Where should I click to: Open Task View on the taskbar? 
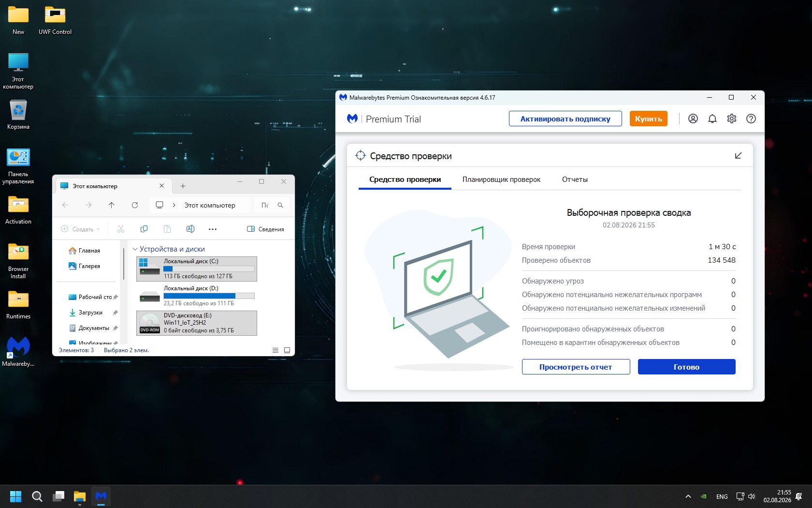coord(58,496)
